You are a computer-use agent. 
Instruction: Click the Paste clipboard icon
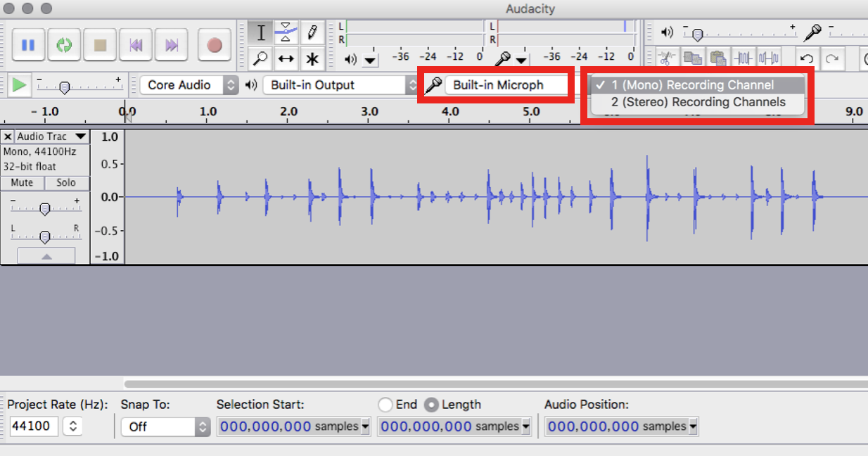717,58
